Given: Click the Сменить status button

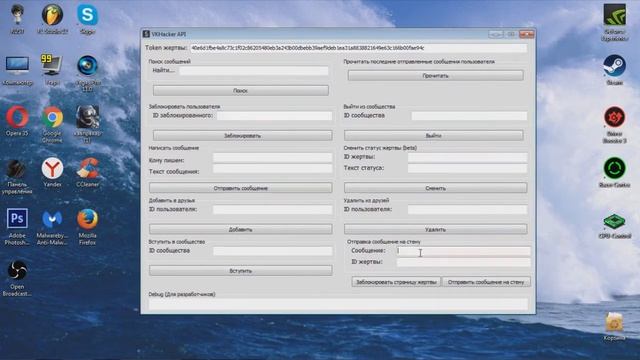Looking at the screenshot, I should point(436,188).
